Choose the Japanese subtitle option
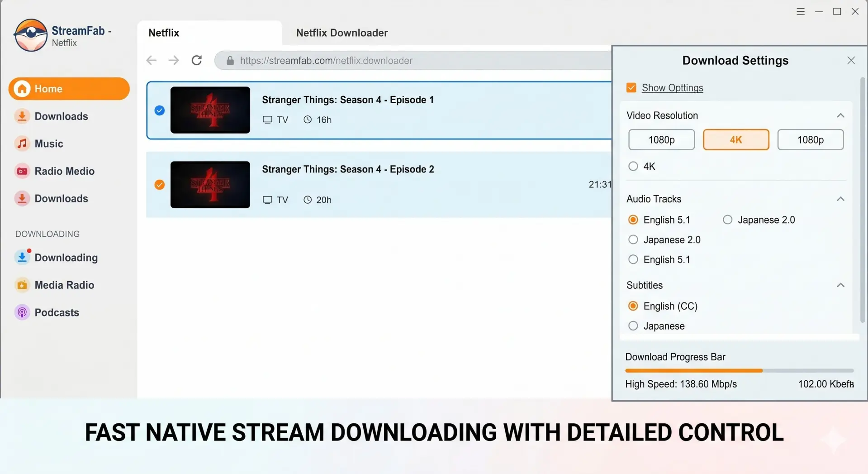 [x=633, y=326]
